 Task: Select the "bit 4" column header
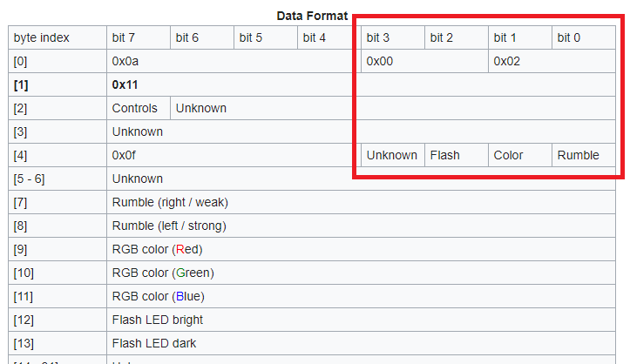(x=314, y=37)
